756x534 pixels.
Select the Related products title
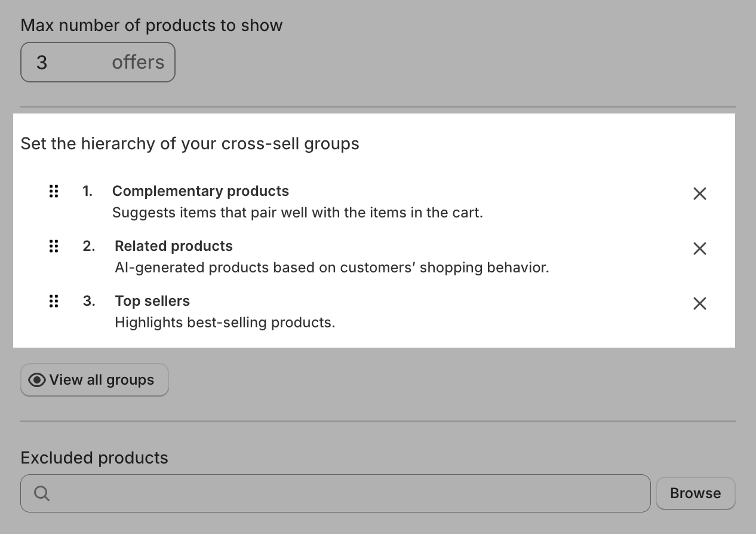click(x=173, y=246)
